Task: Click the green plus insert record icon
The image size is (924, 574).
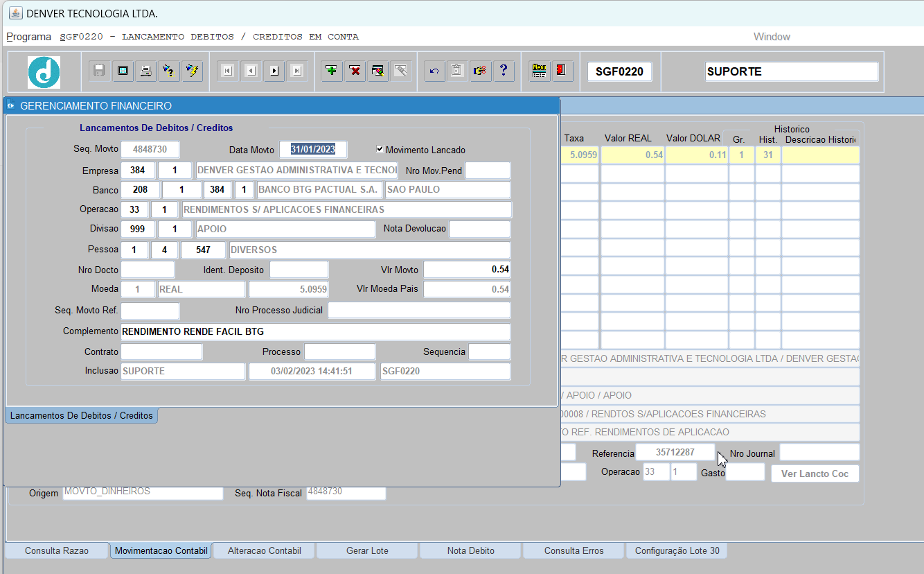Action: coord(332,71)
